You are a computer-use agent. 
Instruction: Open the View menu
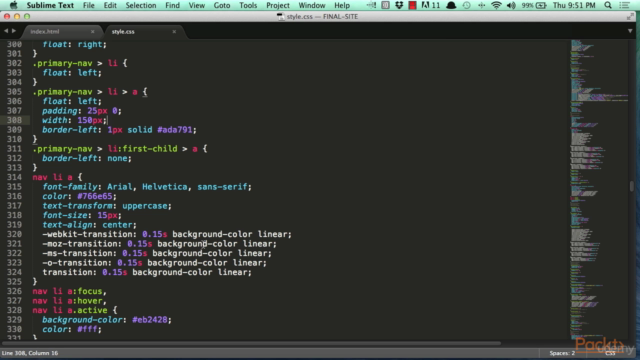point(197,5)
